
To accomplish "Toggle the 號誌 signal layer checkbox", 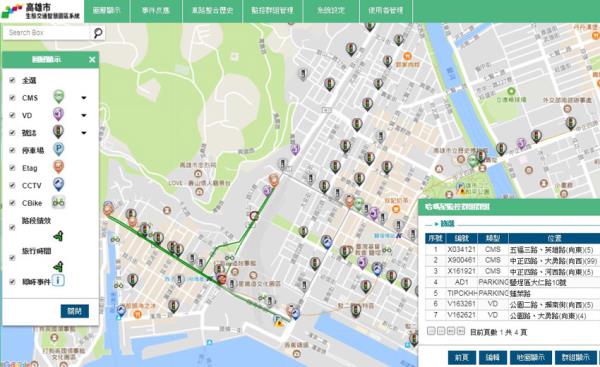I will pos(12,132).
